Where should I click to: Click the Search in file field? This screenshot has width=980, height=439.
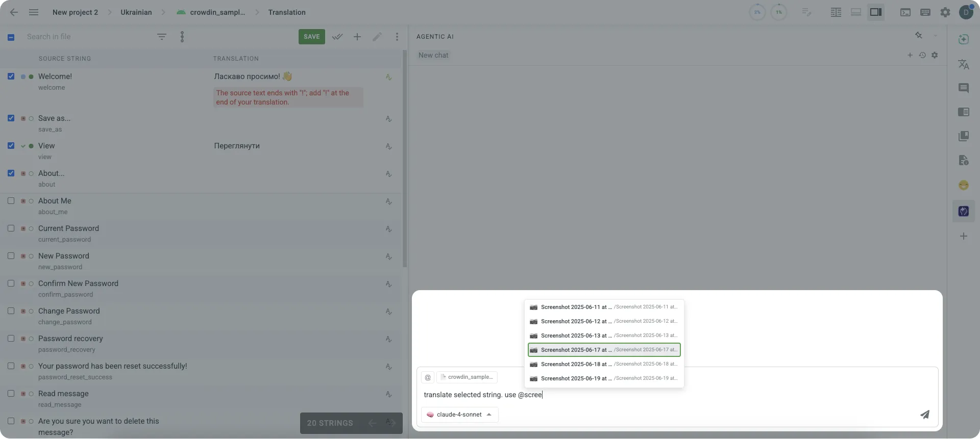click(87, 37)
